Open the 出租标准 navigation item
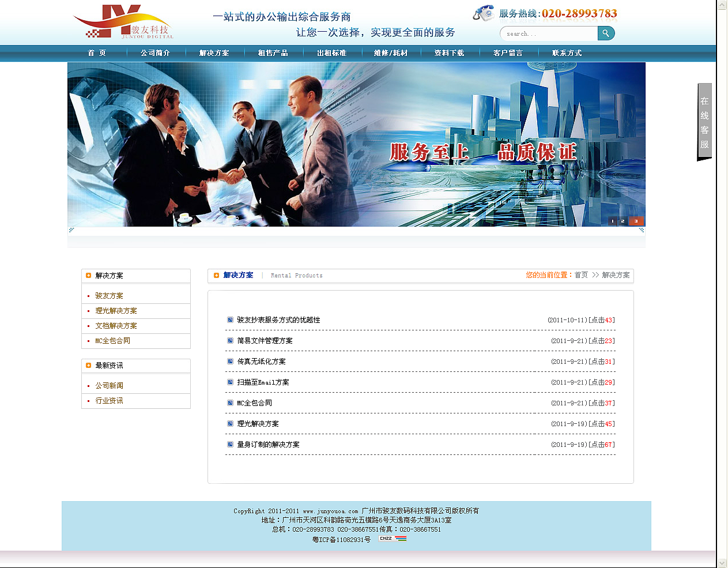Viewport: 728px width, 568px height. (x=332, y=52)
